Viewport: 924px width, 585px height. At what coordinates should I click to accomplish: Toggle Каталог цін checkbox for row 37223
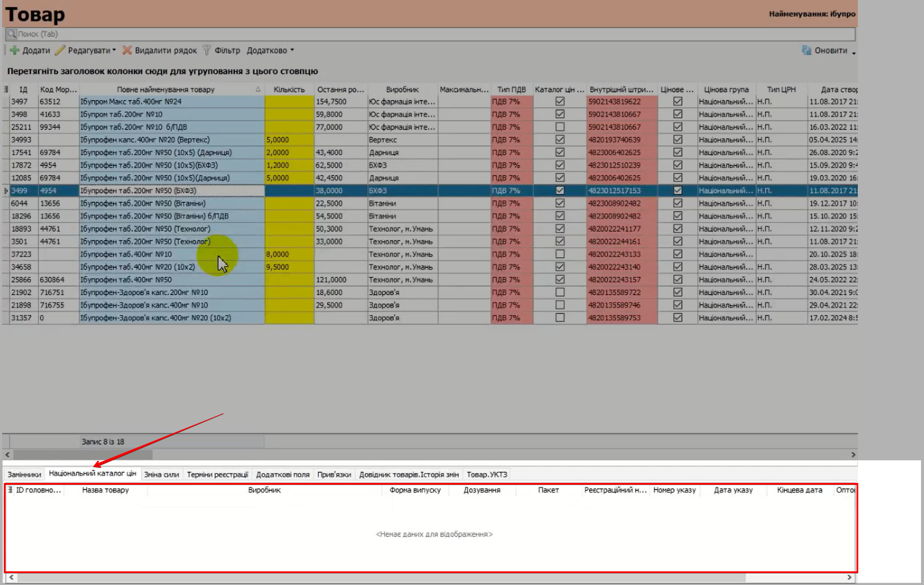pyautogui.click(x=560, y=254)
